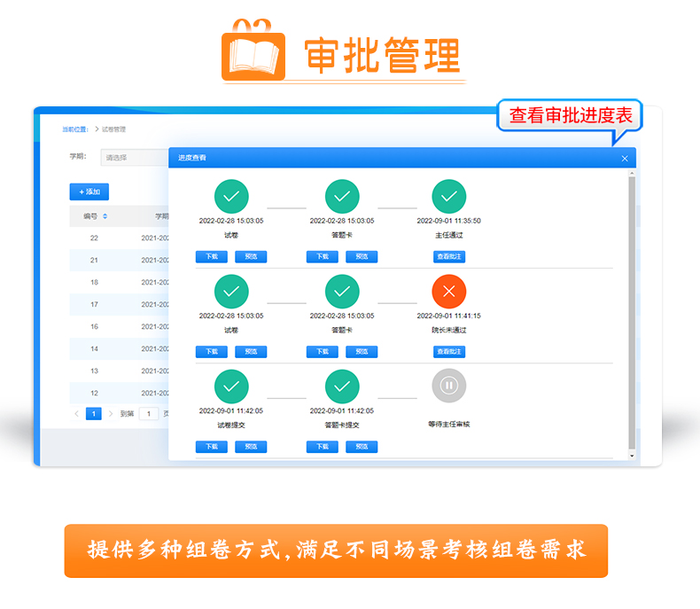Click the green checkmark above 试卷提交
700x609 pixels.
point(231,386)
